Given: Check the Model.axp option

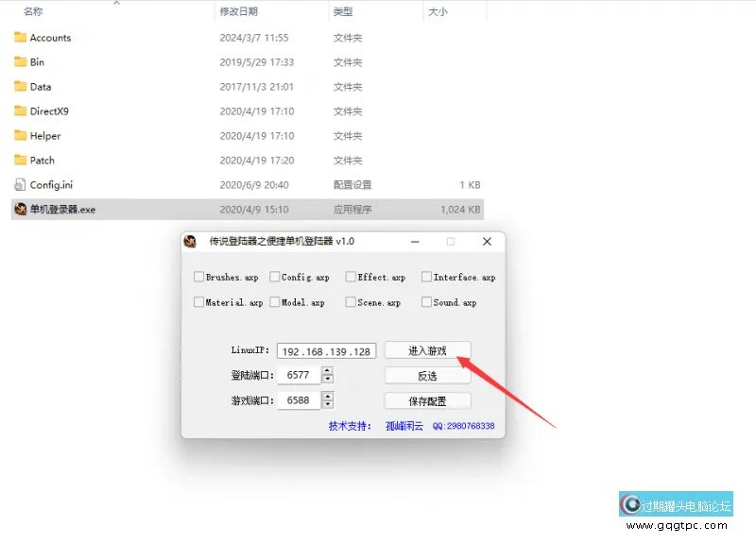Looking at the screenshot, I should point(274,302).
